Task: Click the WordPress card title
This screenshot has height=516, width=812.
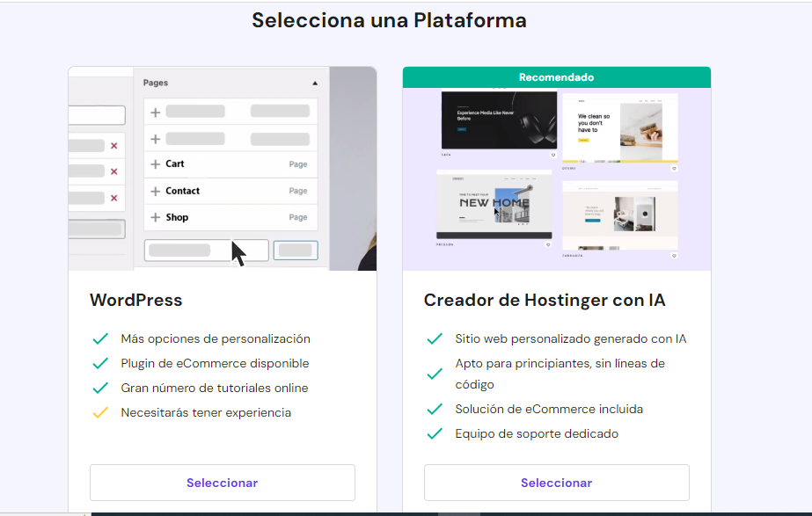Action: pyautogui.click(x=135, y=300)
